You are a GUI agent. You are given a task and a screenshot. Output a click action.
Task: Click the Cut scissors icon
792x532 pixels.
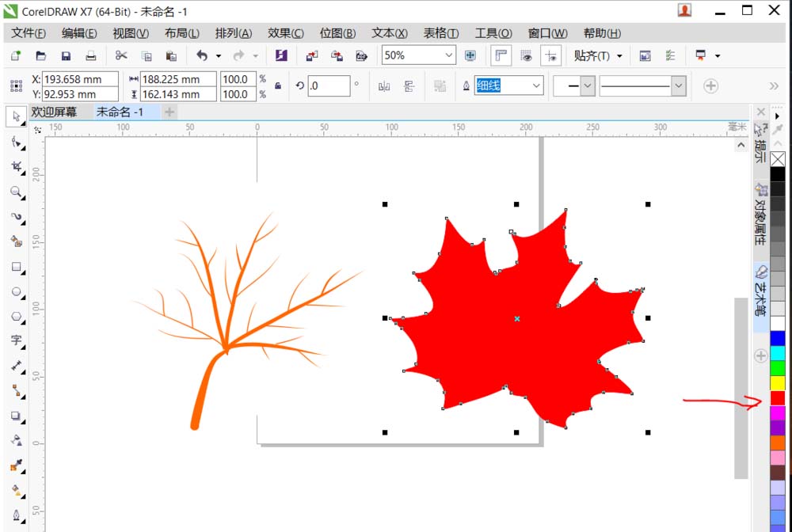[x=121, y=55]
